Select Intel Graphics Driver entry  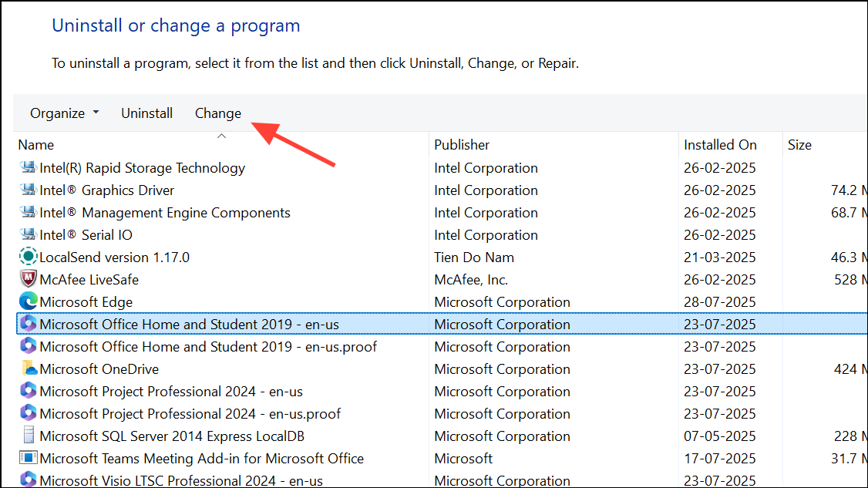click(x=107, y=190)
